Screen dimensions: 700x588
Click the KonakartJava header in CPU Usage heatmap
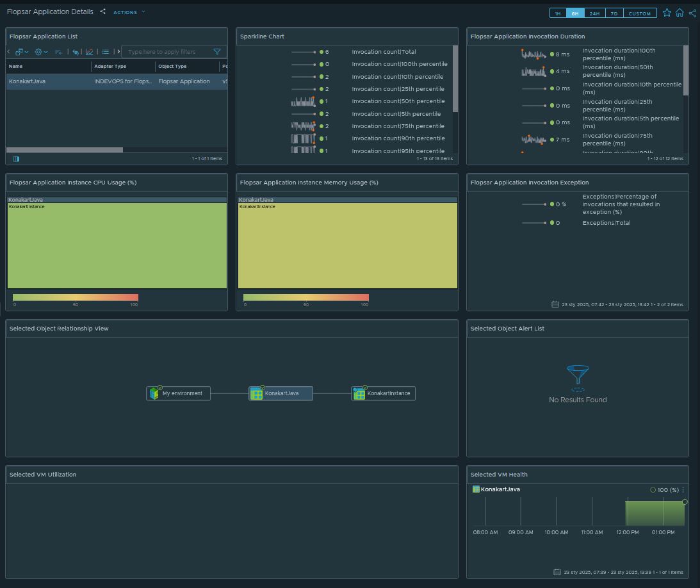click(117, 200)
